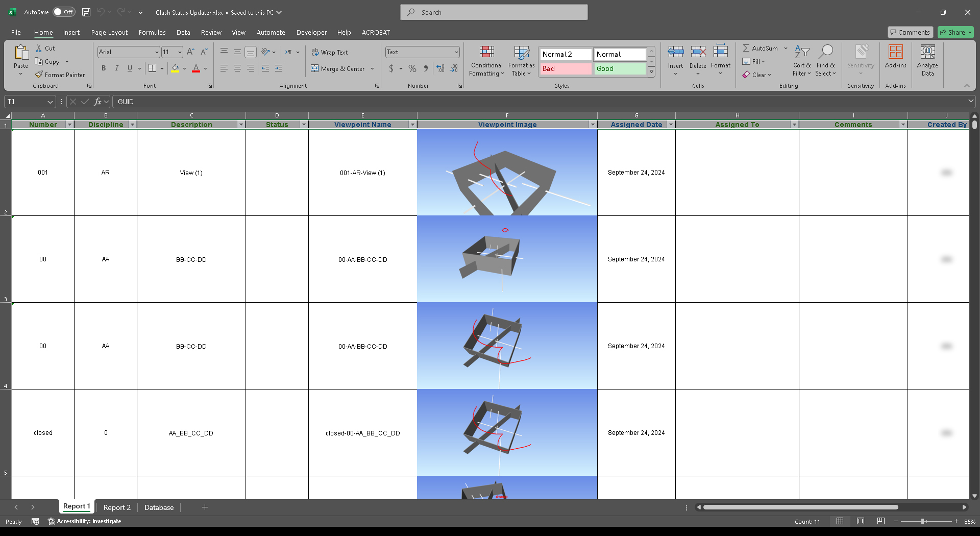Open the Discipline column filter dropdown
This screenshot has width=980, height=536.
point(133,125)
